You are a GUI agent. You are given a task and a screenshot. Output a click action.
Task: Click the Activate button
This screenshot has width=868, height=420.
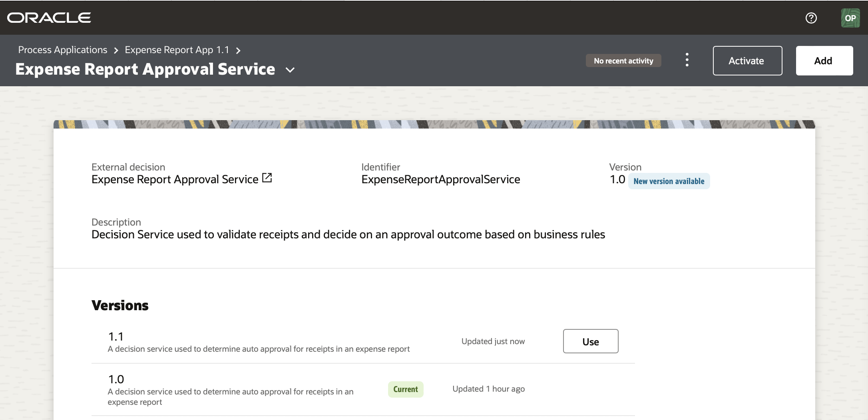point(747,61)
